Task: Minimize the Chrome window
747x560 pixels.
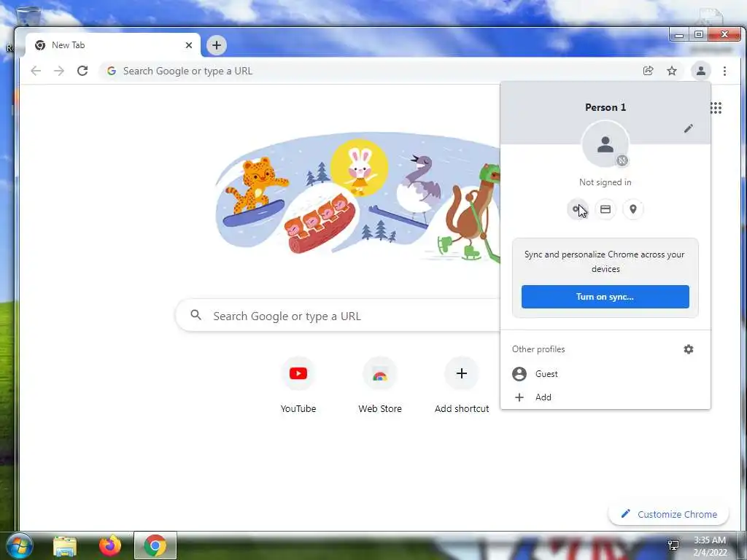Action: click(x=679, y=35)
